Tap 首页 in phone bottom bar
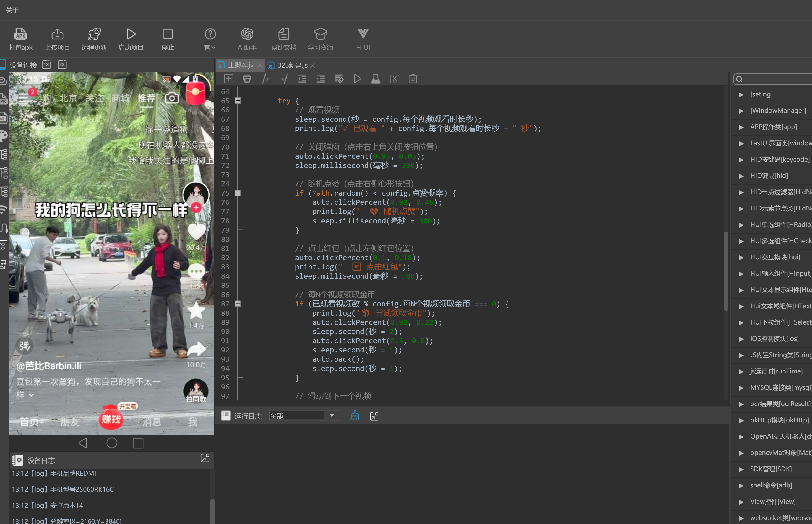 click(x=29, y=422)
